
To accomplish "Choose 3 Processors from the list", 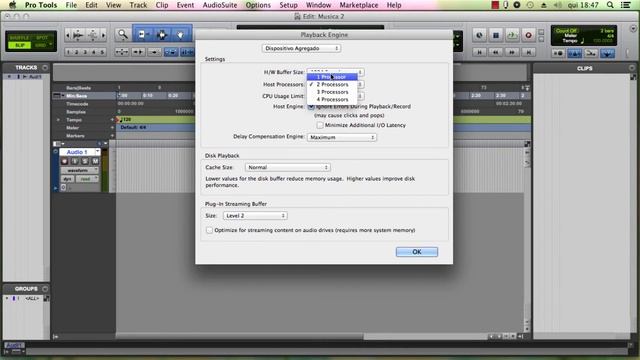I will point(332,92).
